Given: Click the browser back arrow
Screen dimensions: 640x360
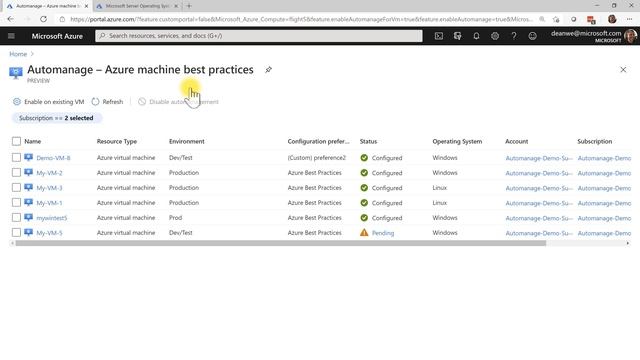Looking at the screenshot, I should (11, 19).
